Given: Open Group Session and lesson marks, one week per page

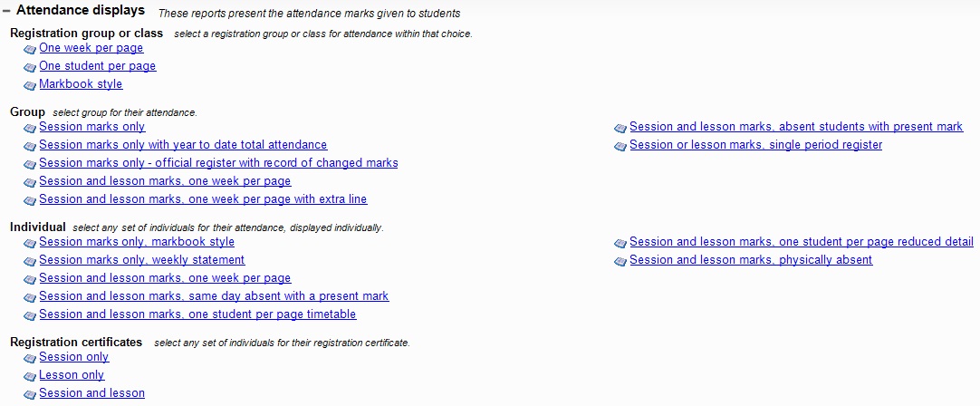Looking at the screenshot, I should pos(165,180).
